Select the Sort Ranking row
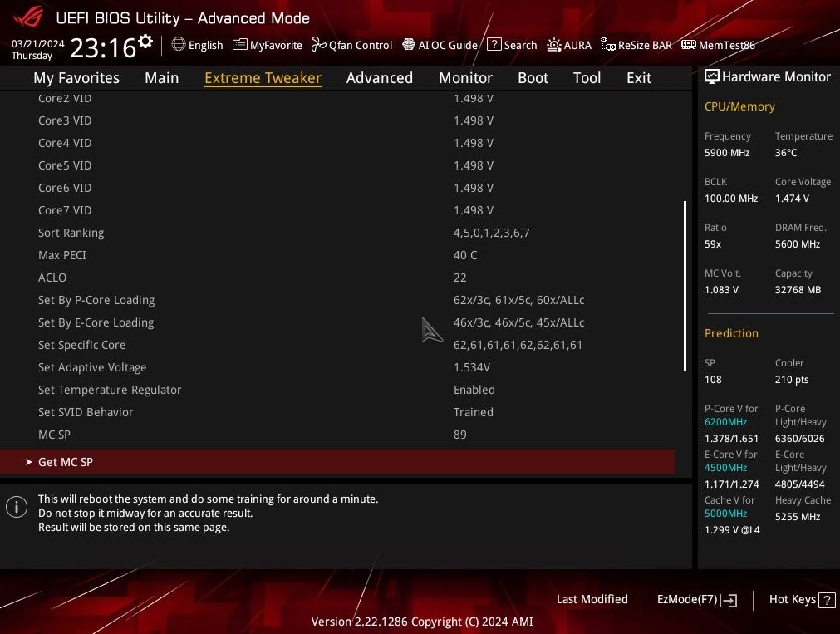 337,233
